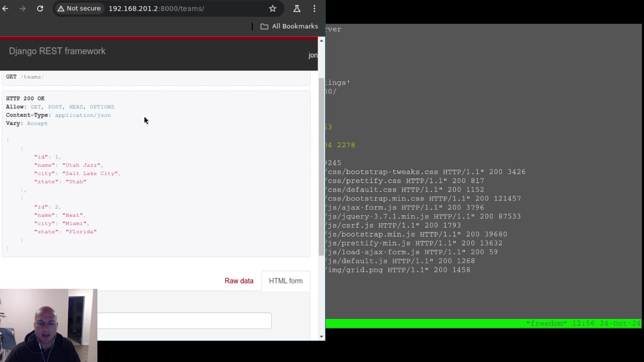The width and height of the screenshot is (644, 362).
Task: Open the jon user dropdown
Action: tap(313, 55)
